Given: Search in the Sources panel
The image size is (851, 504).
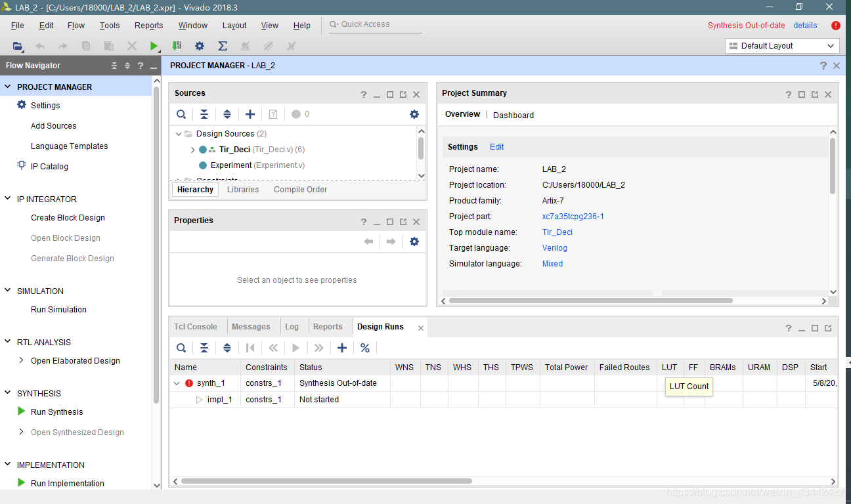Looking at the screenshot, I should pyautogui.click(x=181, y=114).
